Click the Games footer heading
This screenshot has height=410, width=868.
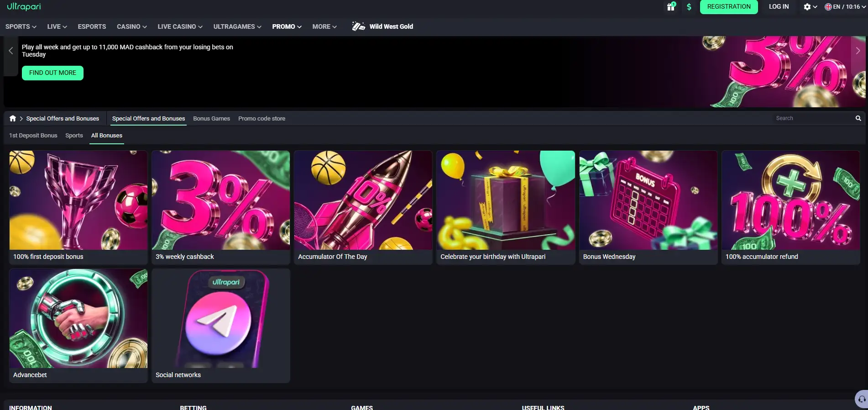[x=362, y=407]
